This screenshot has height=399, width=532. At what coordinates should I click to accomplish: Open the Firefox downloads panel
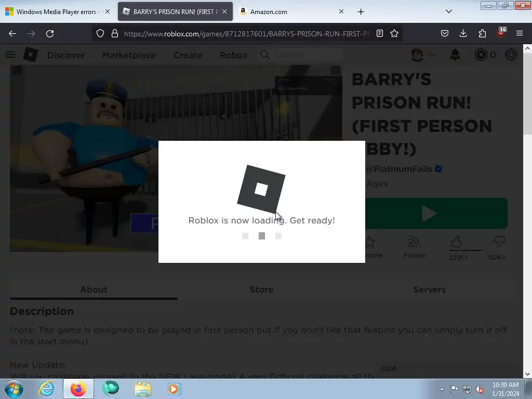(463, 33)
